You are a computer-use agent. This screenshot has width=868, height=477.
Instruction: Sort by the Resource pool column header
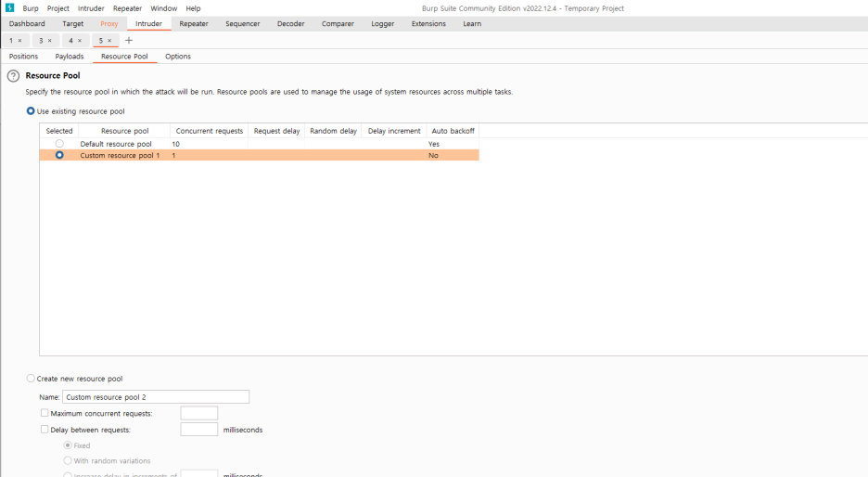tap(124, 131)
